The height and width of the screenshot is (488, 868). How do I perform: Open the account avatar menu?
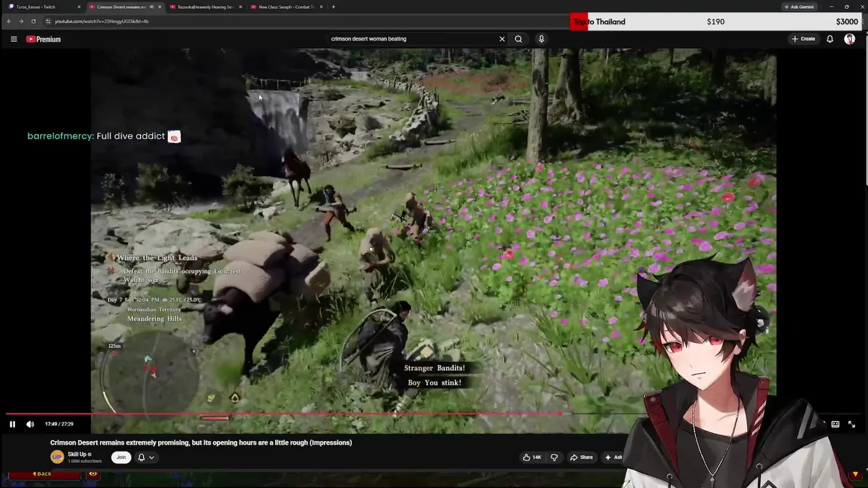850,39
